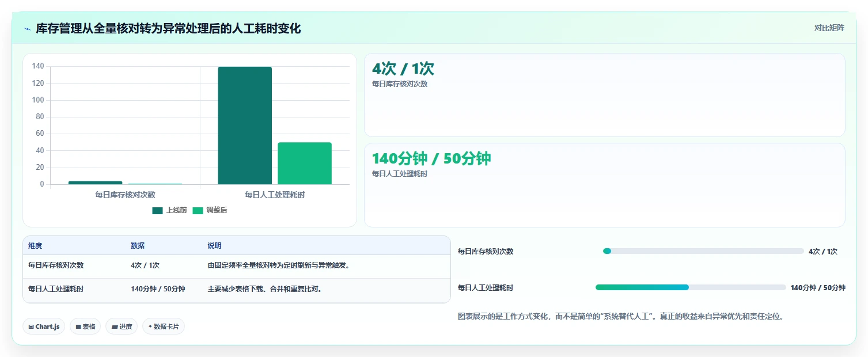Click the 4次 / 1次 value right of the progress bar
Image resolution: width=868 pixels, height=357 pixels.
(x=823, y=252)
